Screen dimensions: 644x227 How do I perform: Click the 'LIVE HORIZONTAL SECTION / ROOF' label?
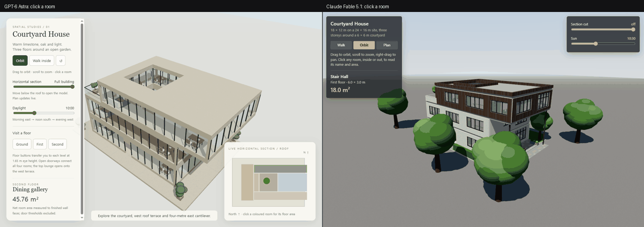coord(259,149)
